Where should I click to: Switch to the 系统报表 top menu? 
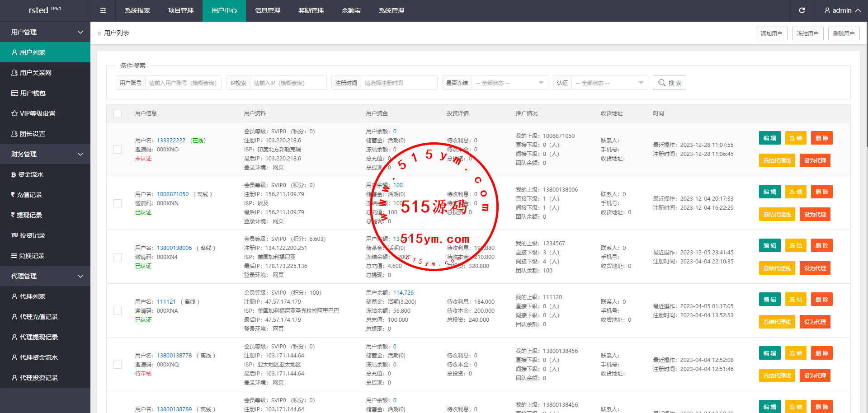click(137, 10)
